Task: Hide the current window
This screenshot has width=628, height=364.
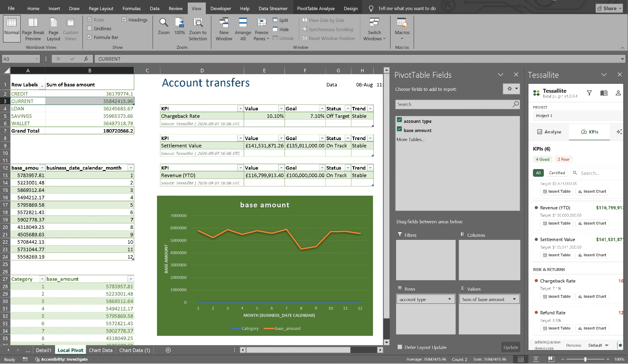Action: [280, 29]
